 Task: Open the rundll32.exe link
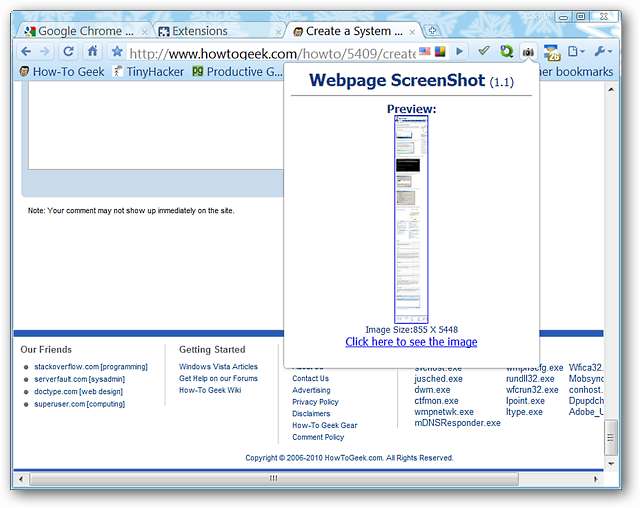click(530, 379)
